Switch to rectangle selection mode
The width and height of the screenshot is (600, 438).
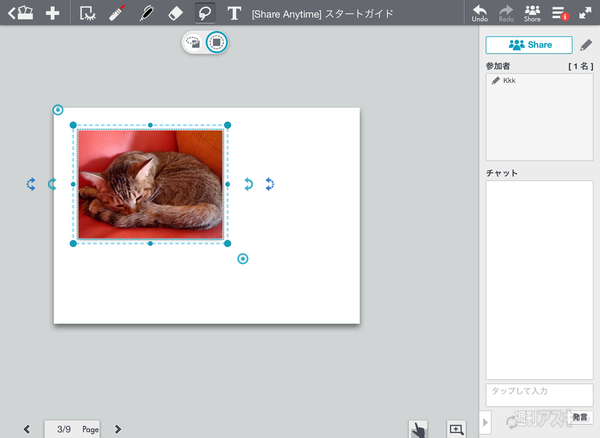pos(216,42)
